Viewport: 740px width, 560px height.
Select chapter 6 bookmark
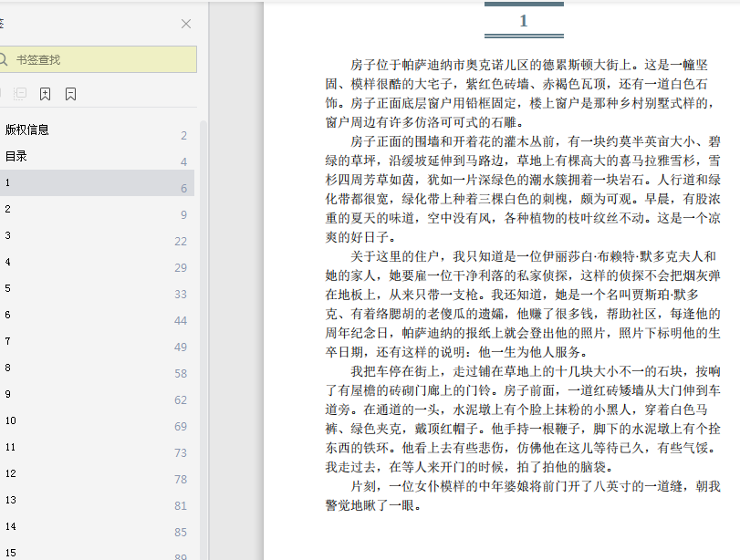(x=97, y=316)
